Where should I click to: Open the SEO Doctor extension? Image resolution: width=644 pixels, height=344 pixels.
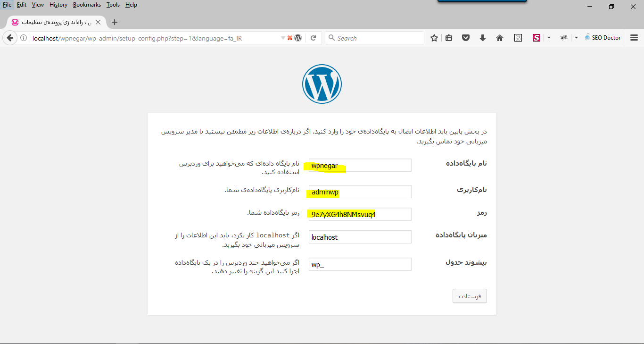click(603, 38)
